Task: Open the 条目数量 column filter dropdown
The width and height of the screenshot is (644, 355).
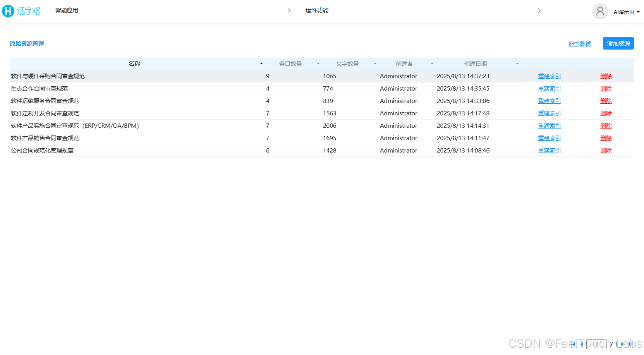Action: pyautogui.click(x=318, y=64)
